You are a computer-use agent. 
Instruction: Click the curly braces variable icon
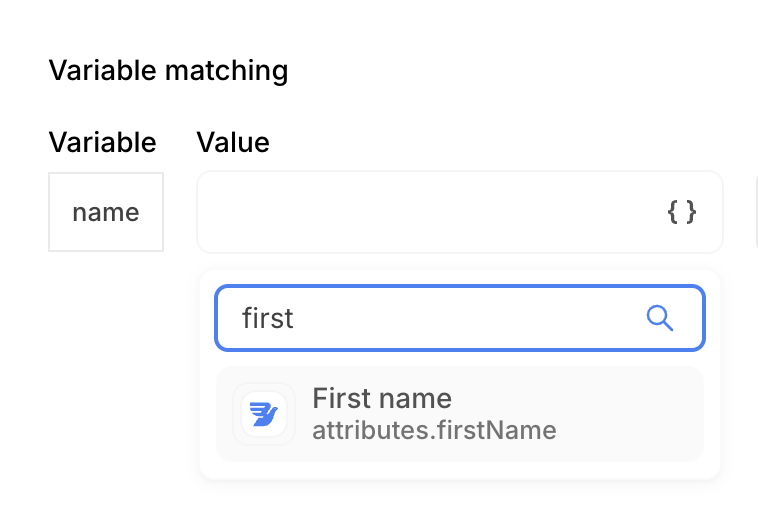[681, 212]
